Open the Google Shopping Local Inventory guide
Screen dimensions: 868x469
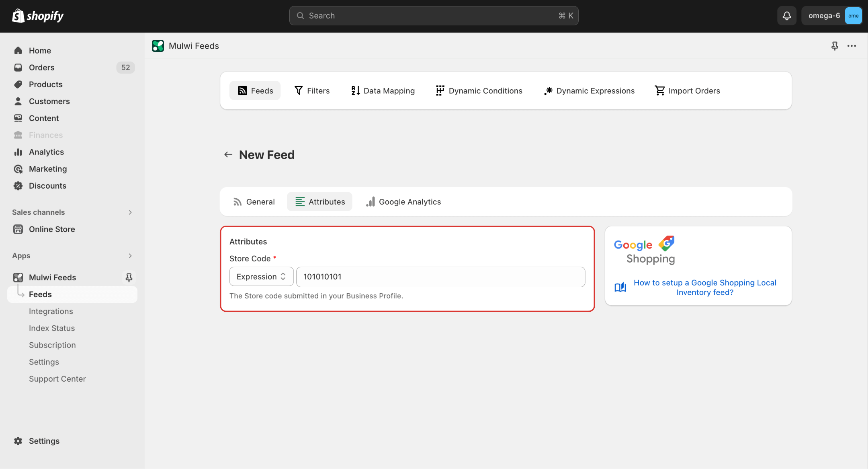click(705, 287)
